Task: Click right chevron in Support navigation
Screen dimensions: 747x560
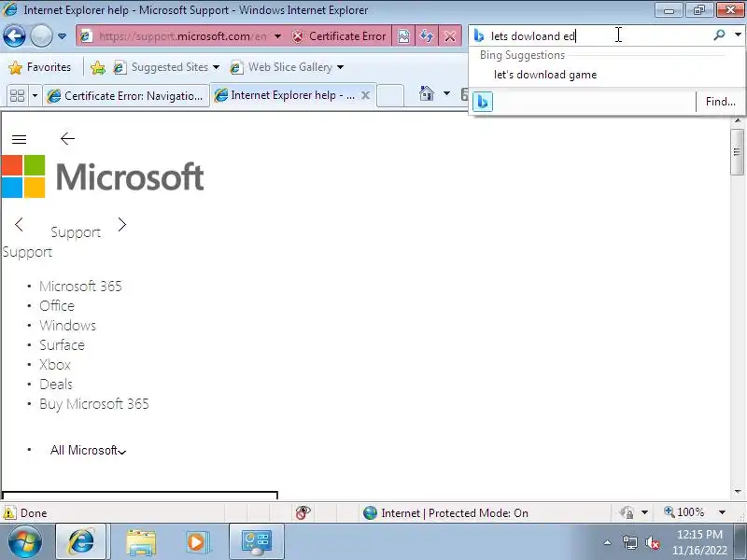Action: tap(122, 224)
